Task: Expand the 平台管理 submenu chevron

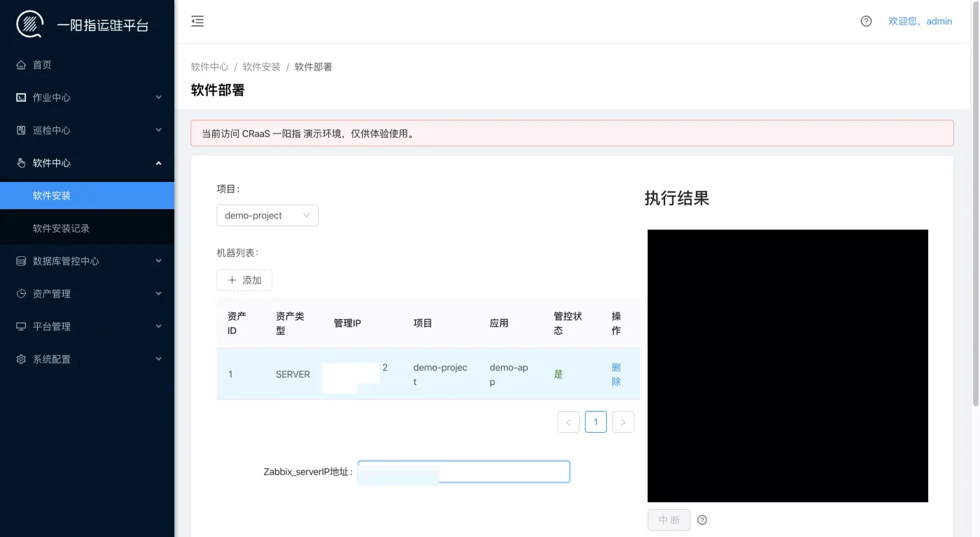Action: pyautogui.click(x=158, y=326)
